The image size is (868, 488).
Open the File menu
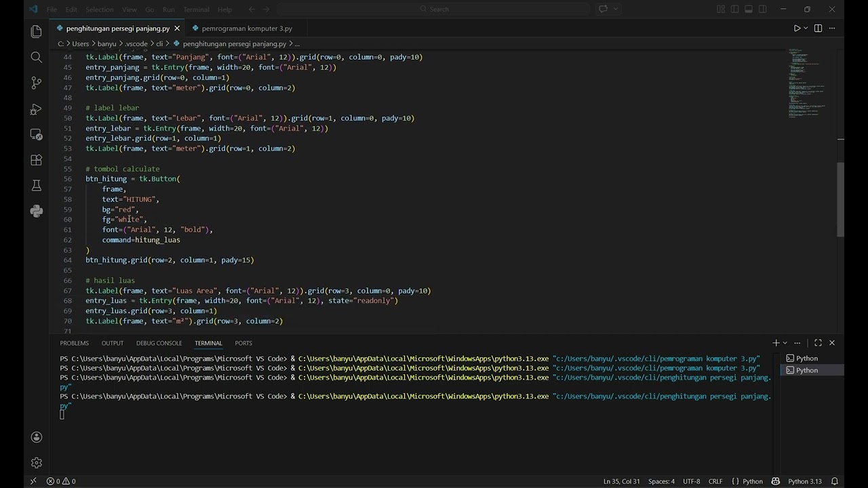click(52, 9)
